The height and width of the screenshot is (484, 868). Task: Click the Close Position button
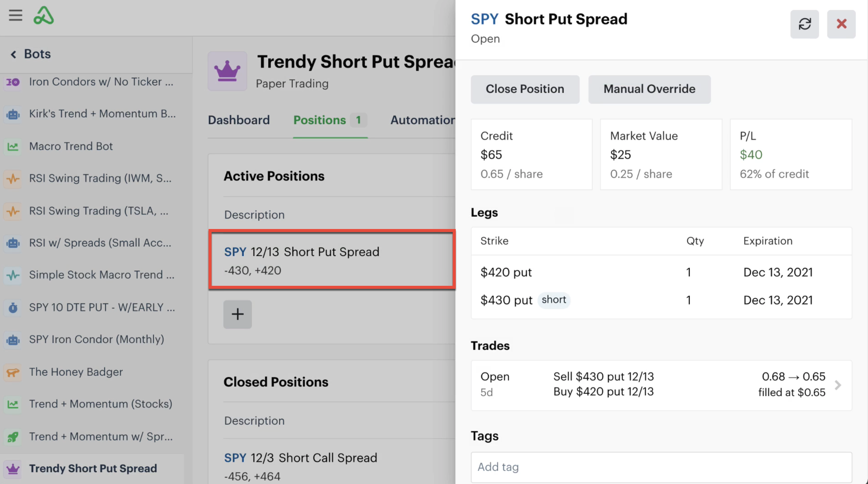525,89
